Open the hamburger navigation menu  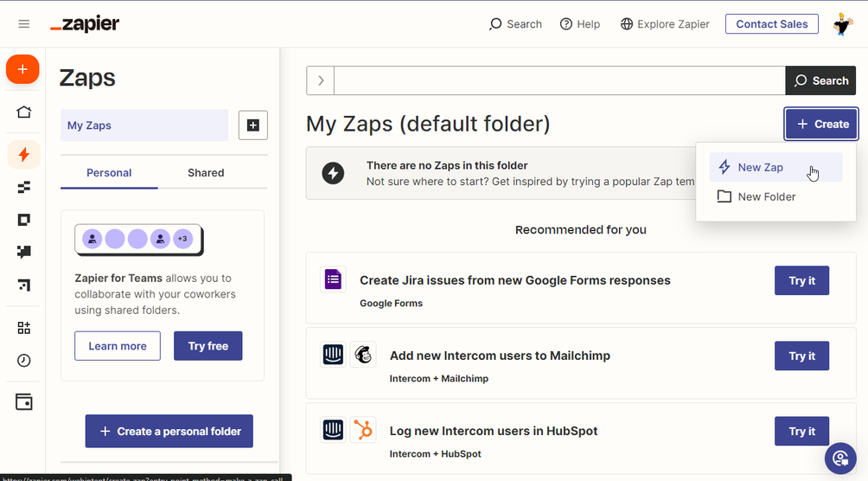tap(24, 24)
